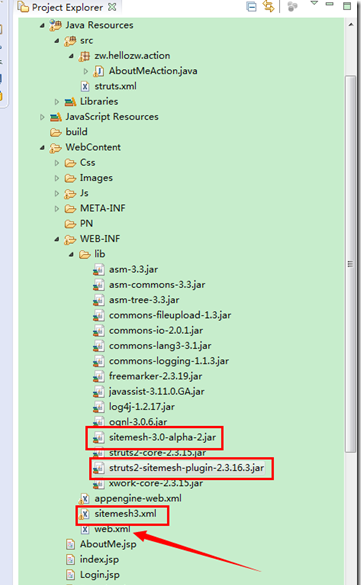Click the AboutMeAction.java file icon
Image resolution: width=361 pixels, height=585 pixels.
click(x=98, y=71)
